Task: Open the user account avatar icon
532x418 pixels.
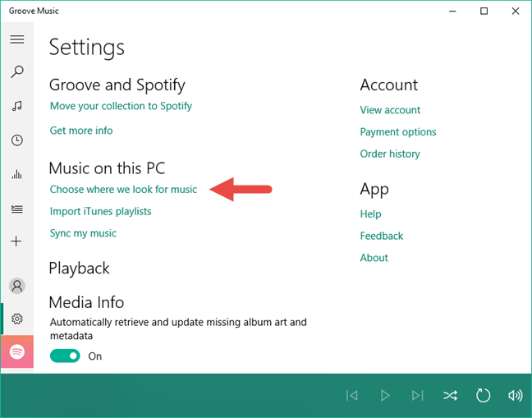Action: click(17, 286)
